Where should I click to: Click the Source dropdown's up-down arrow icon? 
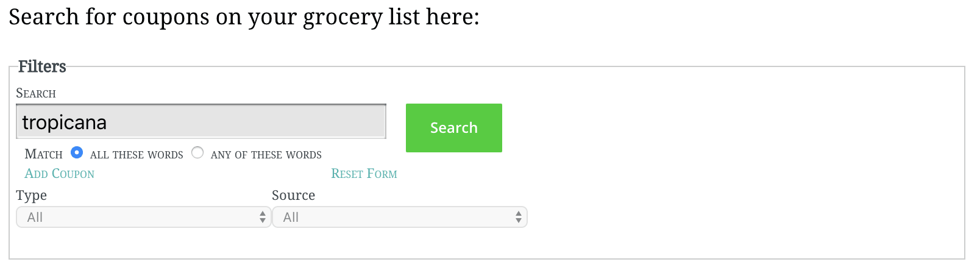pos(519,217)
